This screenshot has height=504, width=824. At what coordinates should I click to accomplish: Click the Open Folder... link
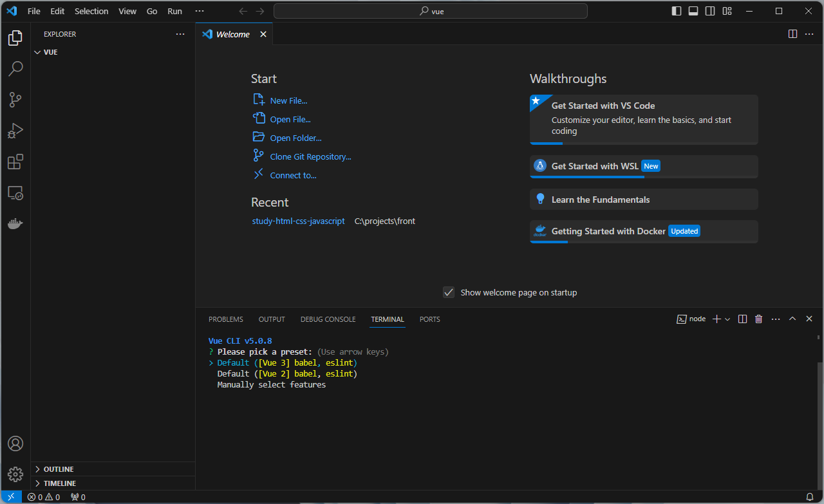[295, 138]
